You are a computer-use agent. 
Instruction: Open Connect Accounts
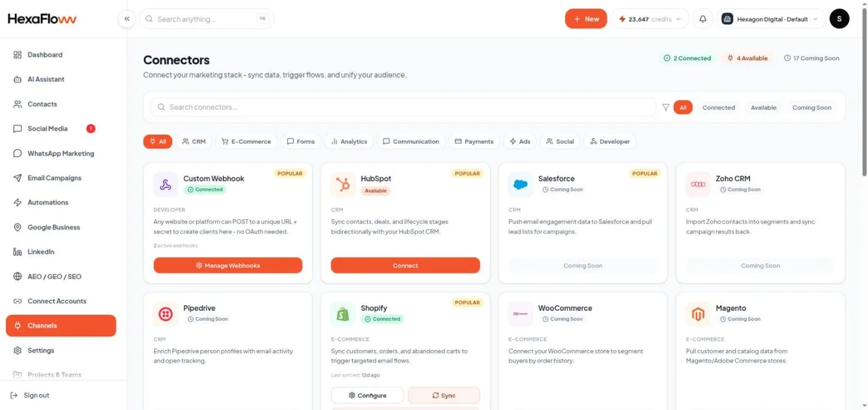click(x=61, y=301)
